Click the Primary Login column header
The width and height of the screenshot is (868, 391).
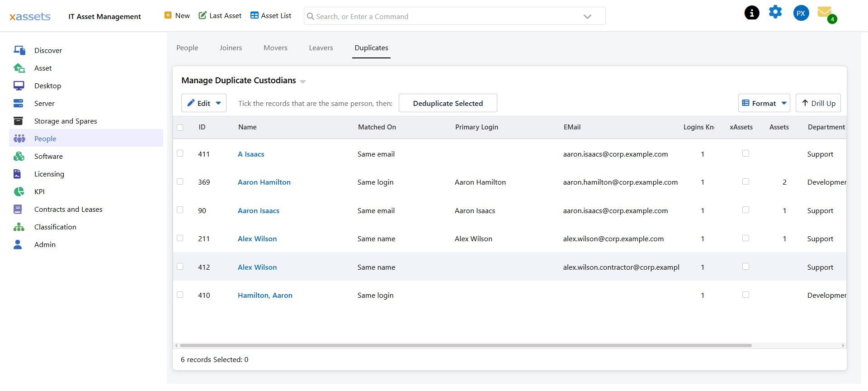coord(476,127)
